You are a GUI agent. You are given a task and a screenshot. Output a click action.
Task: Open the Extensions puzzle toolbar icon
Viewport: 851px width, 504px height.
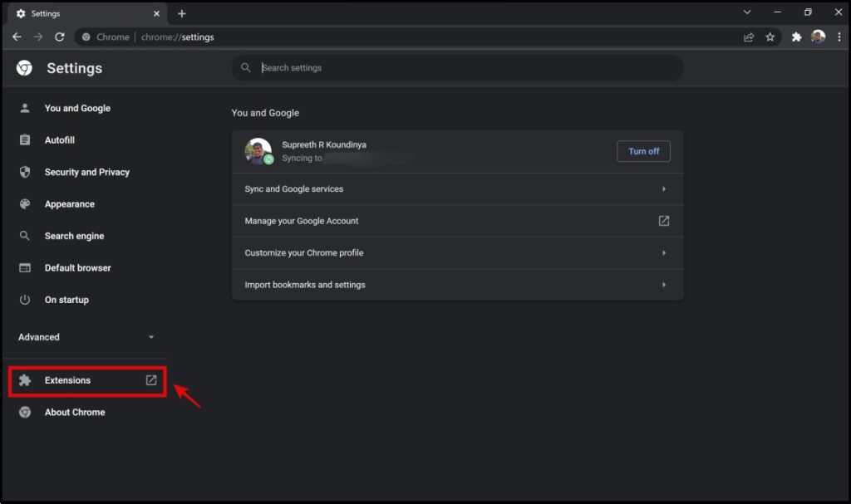click(x=796, y=37)
